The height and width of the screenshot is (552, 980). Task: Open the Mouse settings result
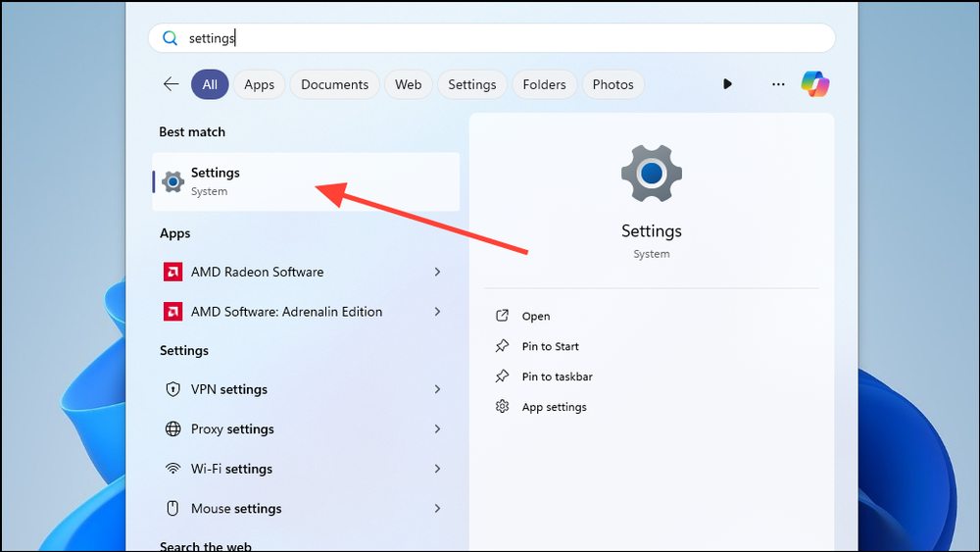pyautogui.click(x=306, y=508)
